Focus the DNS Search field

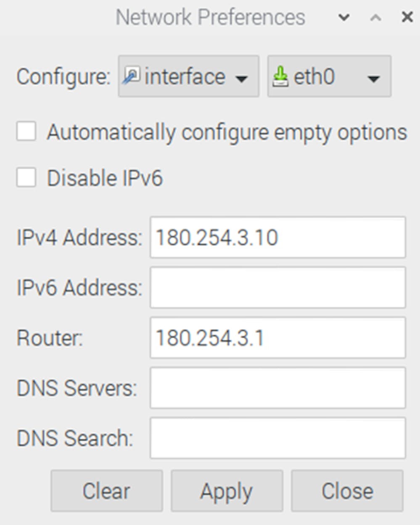tap(278, 438)
